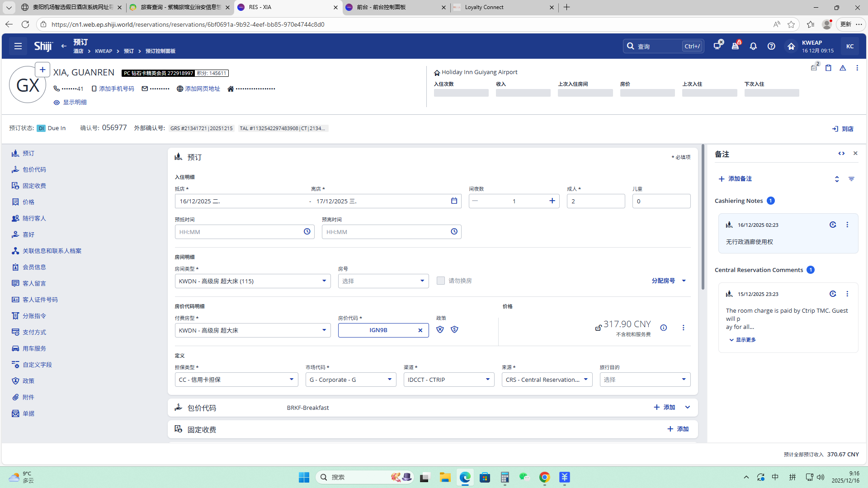This screenshot has width=868, height=488.
Task: Collapse the 备注 panel arrows icon
Action: click(841, 154)
